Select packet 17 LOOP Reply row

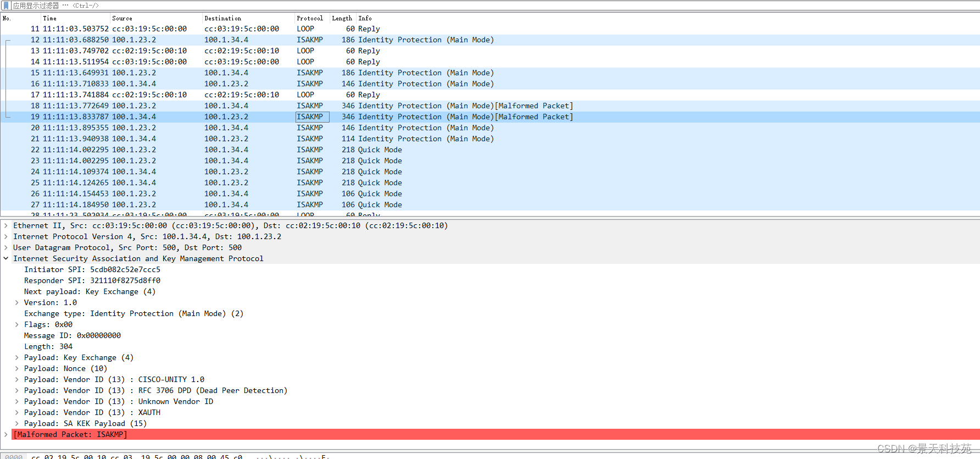490,95
